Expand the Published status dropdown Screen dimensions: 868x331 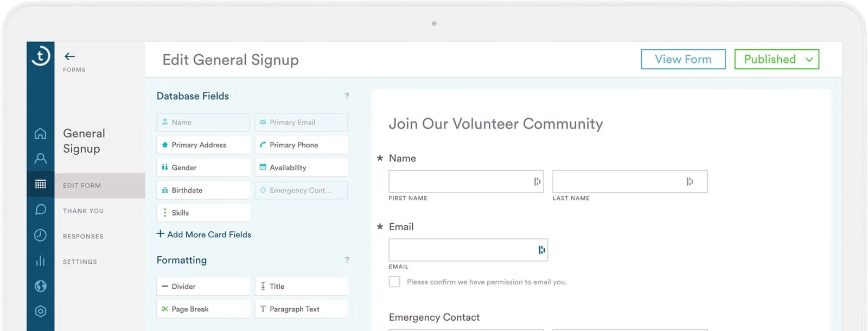(776, 59)
